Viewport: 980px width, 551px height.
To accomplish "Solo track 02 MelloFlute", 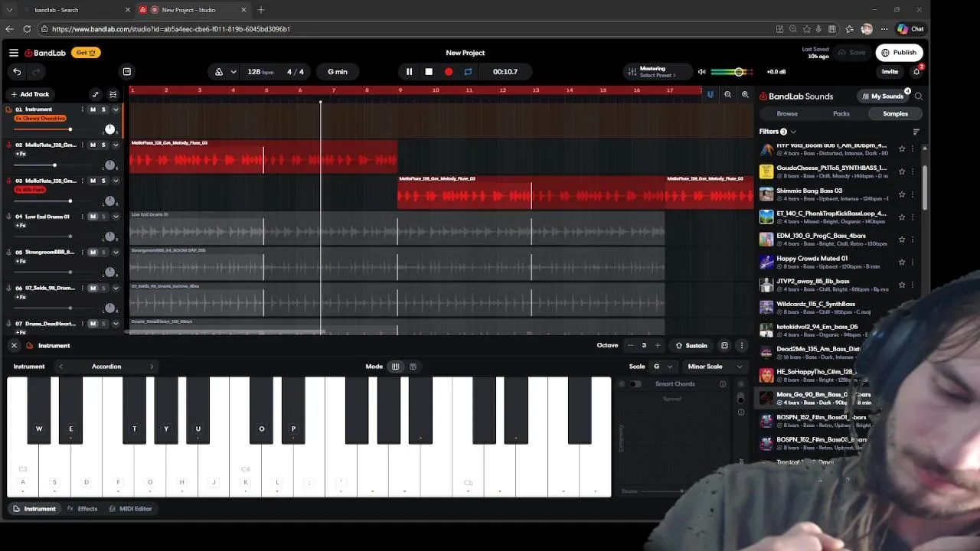I will tap(103, 145).
